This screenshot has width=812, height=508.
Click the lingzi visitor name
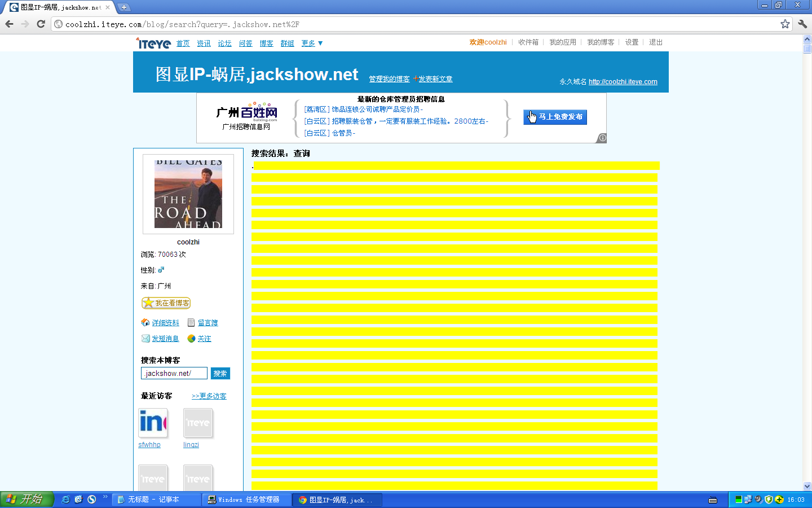tap(191, 445)
